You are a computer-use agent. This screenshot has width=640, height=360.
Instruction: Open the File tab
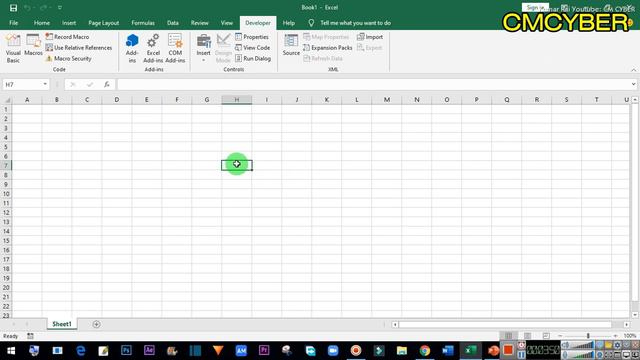13,23
